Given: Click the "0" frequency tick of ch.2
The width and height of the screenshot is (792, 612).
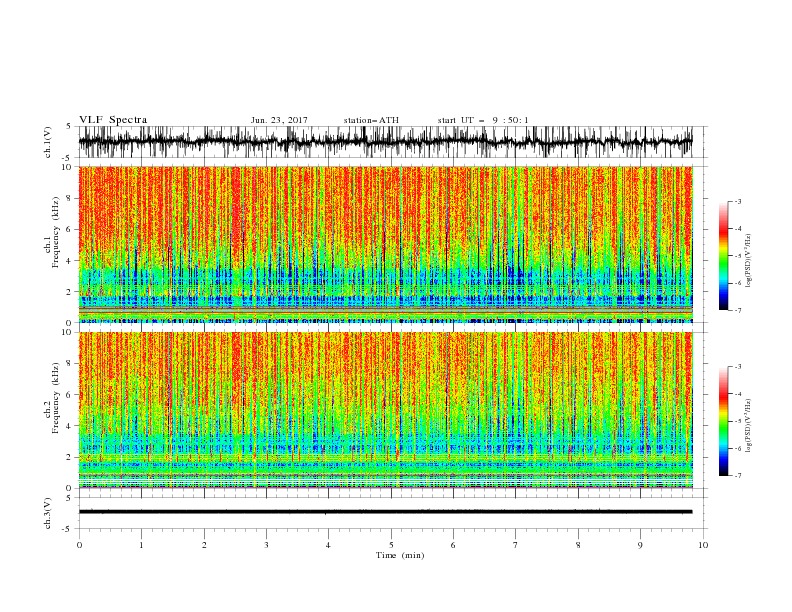Looking at the screenshot, I should pyautogui.click(x=69, y=488).
